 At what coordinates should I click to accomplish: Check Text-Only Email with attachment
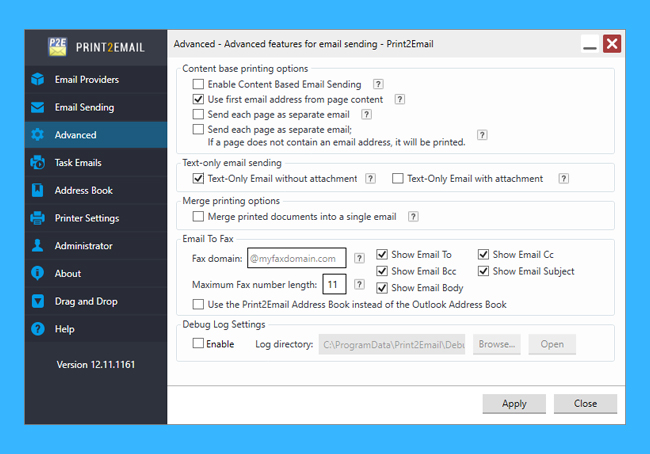click(x=398, y=179)
